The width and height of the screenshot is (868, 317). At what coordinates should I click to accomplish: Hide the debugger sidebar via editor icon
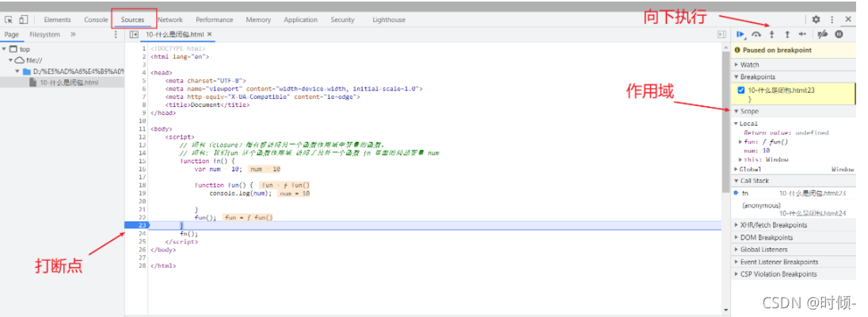tap(721, 34)
